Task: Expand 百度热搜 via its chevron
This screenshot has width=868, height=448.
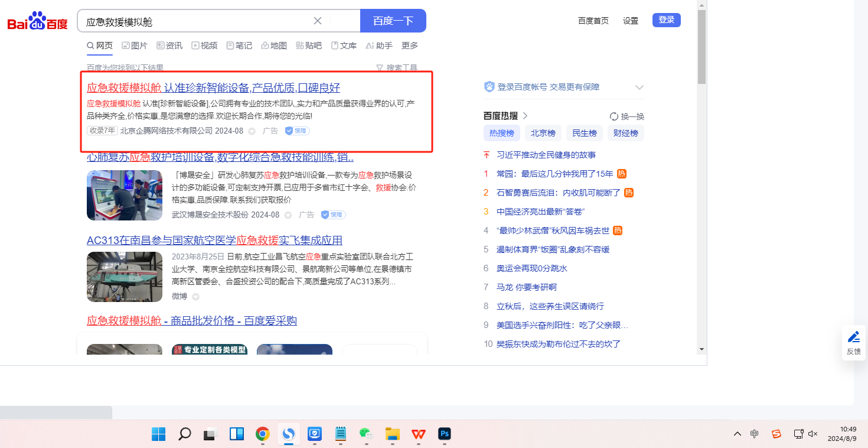Action: 526,116
